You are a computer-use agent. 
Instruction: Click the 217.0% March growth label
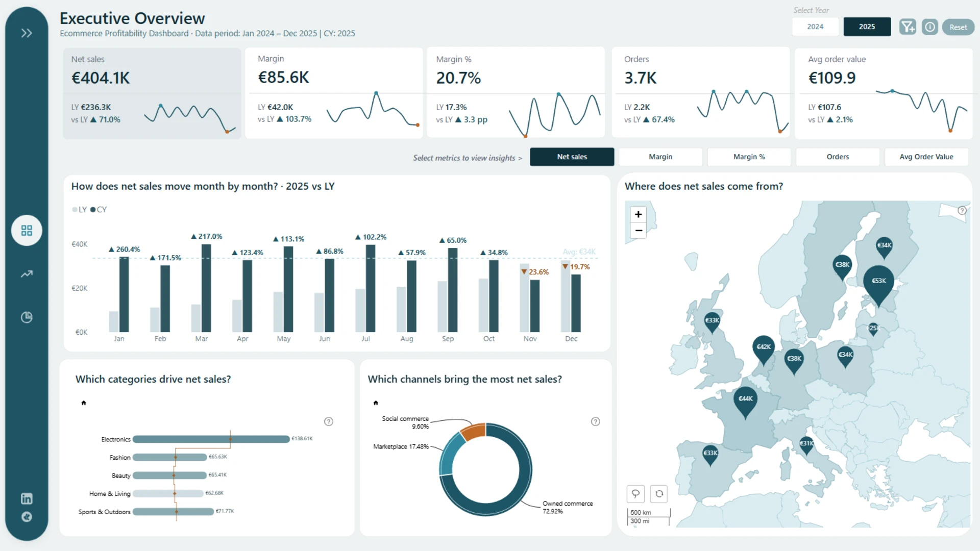[207, 237]
